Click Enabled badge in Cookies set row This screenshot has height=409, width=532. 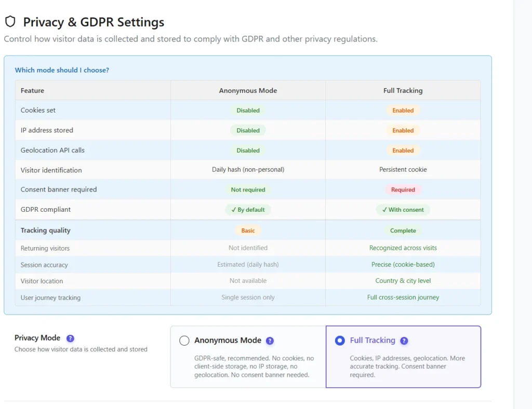pyautogui.click(x=403, y=111)
